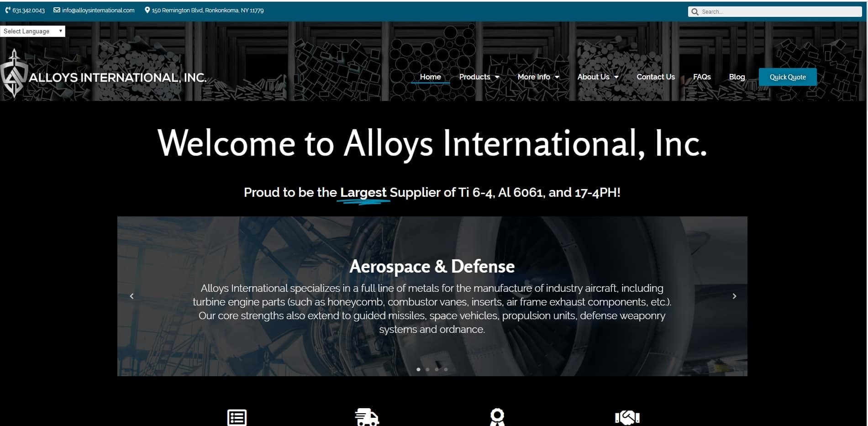Select the fourth carousel dot

click(446, 369)
